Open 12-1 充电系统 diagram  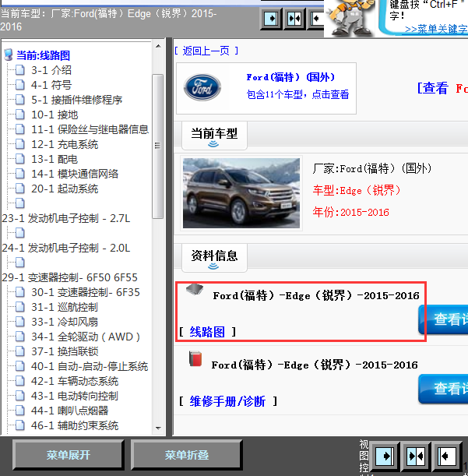point(65,144)
